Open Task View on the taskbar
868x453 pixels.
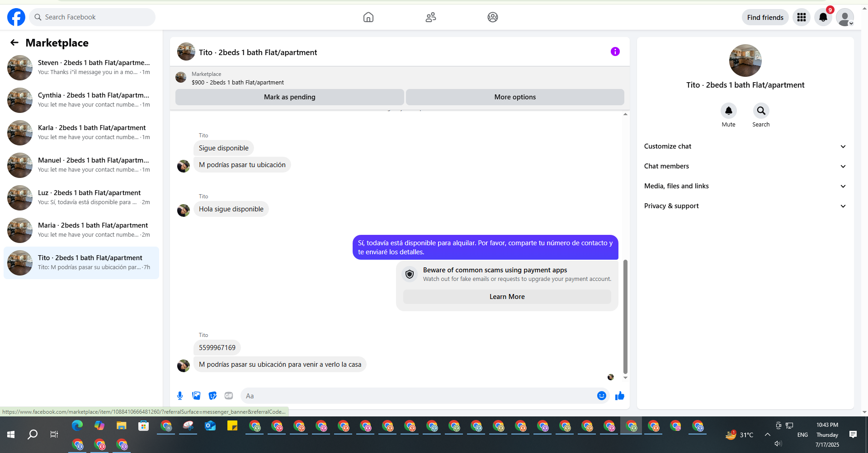54,434
